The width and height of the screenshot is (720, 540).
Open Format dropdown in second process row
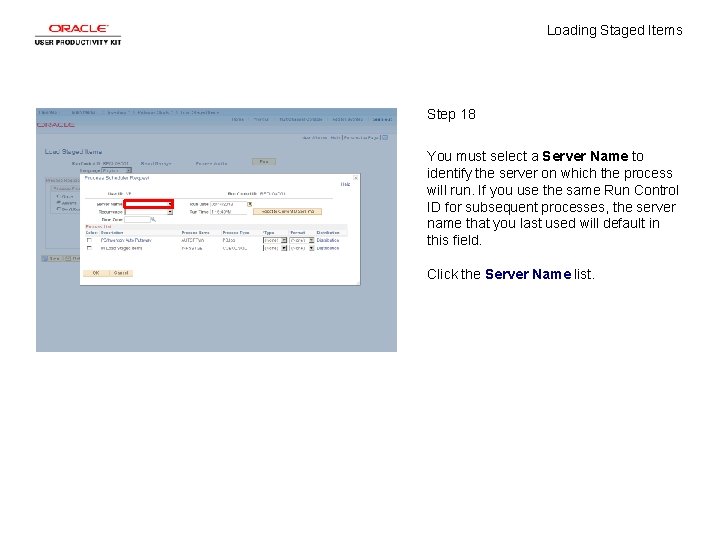pos(302,248)
